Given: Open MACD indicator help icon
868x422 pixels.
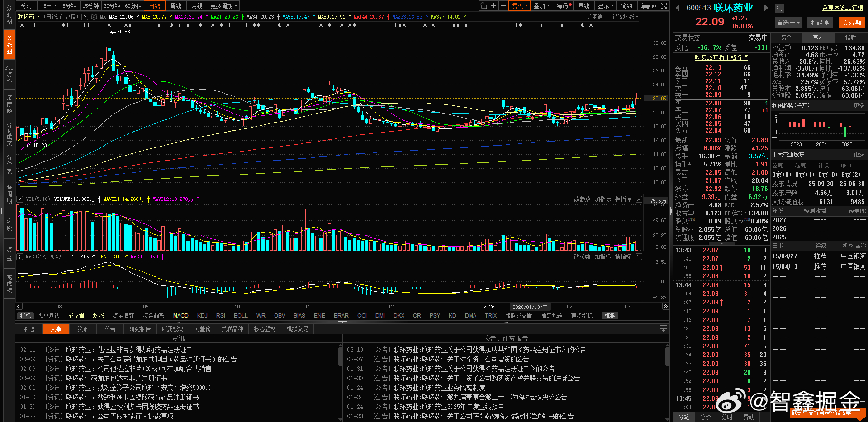Looking at the screenshot, I should coord(20,256).
